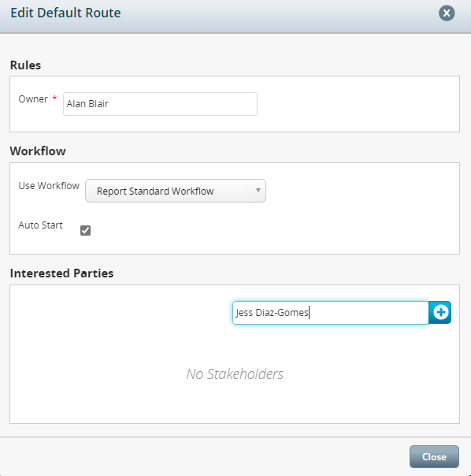Focus the Jess Diaz-Gomes stakeholder input
This screenshot has width=471, height=476.
point(331,313)
